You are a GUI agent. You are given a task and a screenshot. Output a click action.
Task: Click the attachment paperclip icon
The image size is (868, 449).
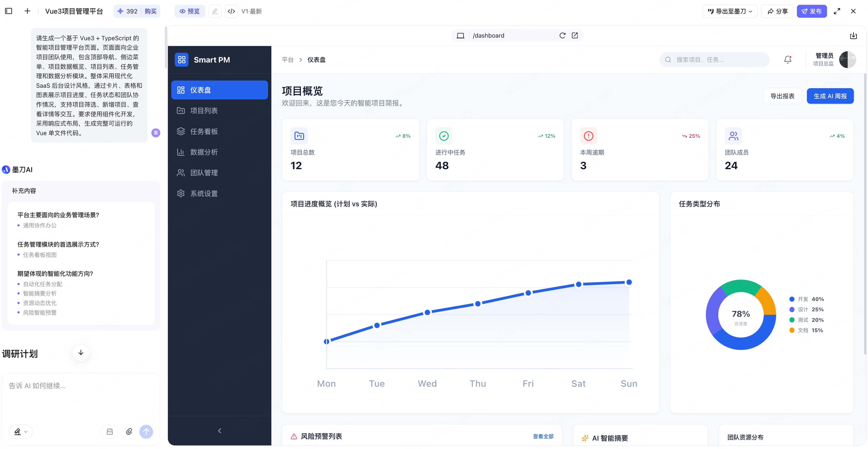click(129, 432)
